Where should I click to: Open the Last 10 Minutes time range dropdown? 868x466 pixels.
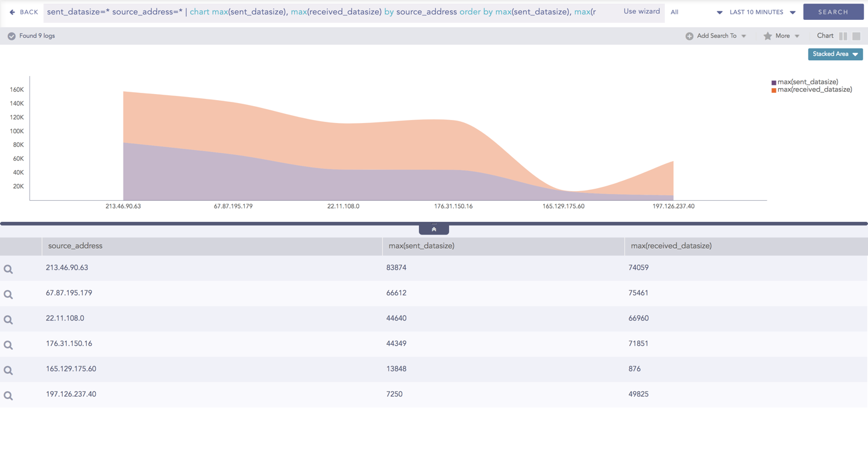[762, 12]
